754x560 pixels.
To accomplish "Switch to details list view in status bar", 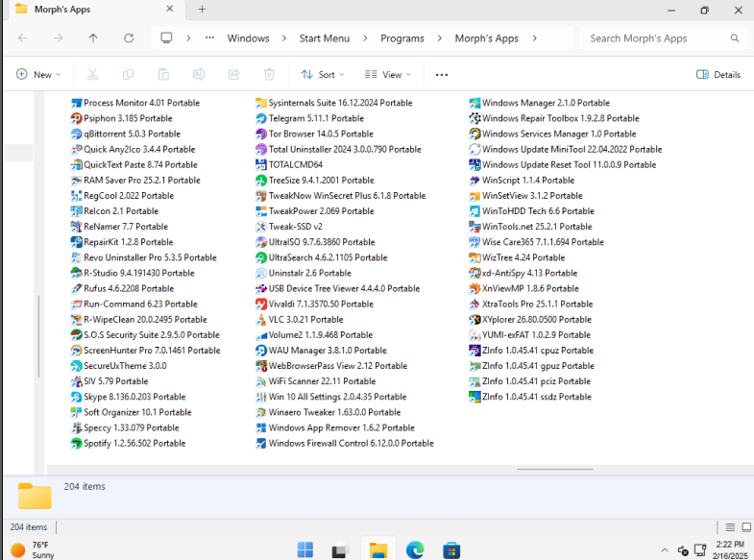I will coord(730,527).
